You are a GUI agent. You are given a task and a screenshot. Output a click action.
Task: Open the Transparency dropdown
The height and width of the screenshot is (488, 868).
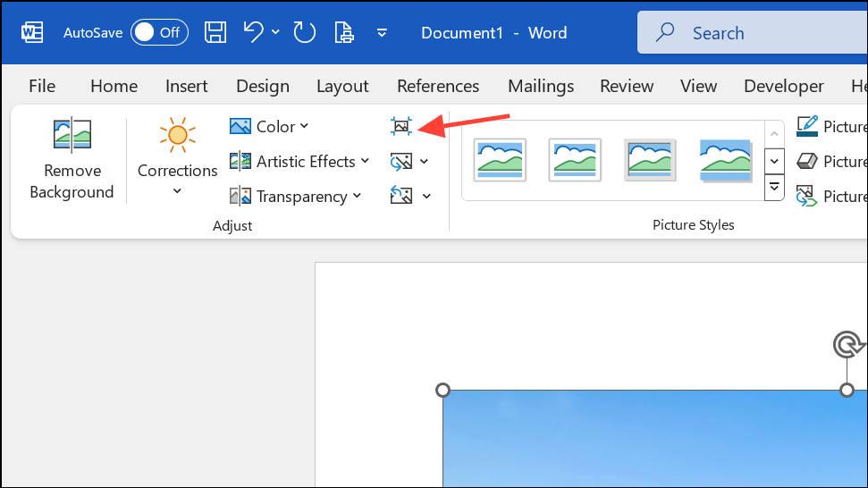[x=296, y=197]
